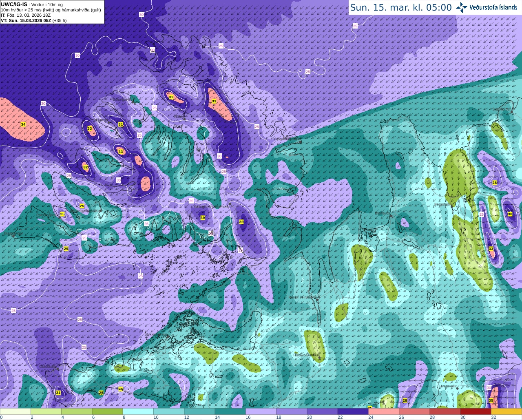Click the Siglufjörður station label
The height and width of the screenshot is (420, 522).
point(502,109)
